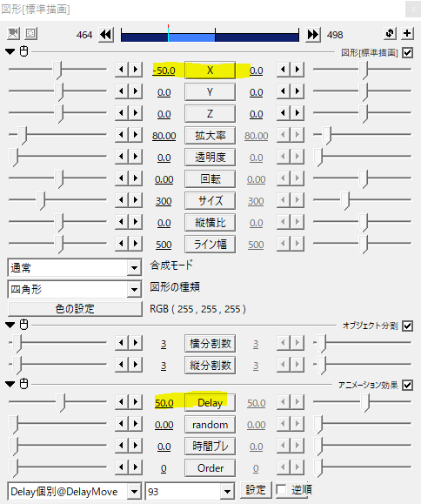Click the X movement mode button
Screen dimensions: 421x504
[x=210, y=70]
